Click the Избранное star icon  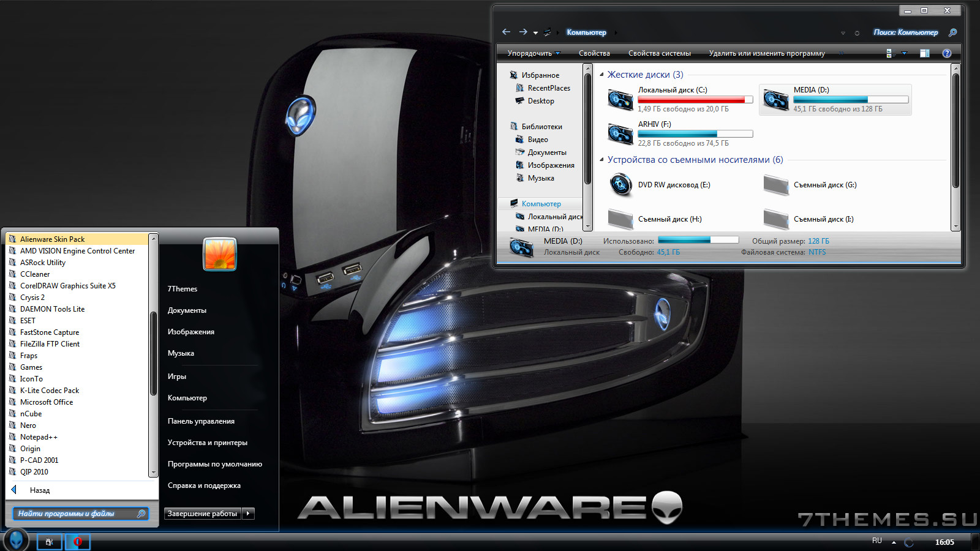click(513, 75)
